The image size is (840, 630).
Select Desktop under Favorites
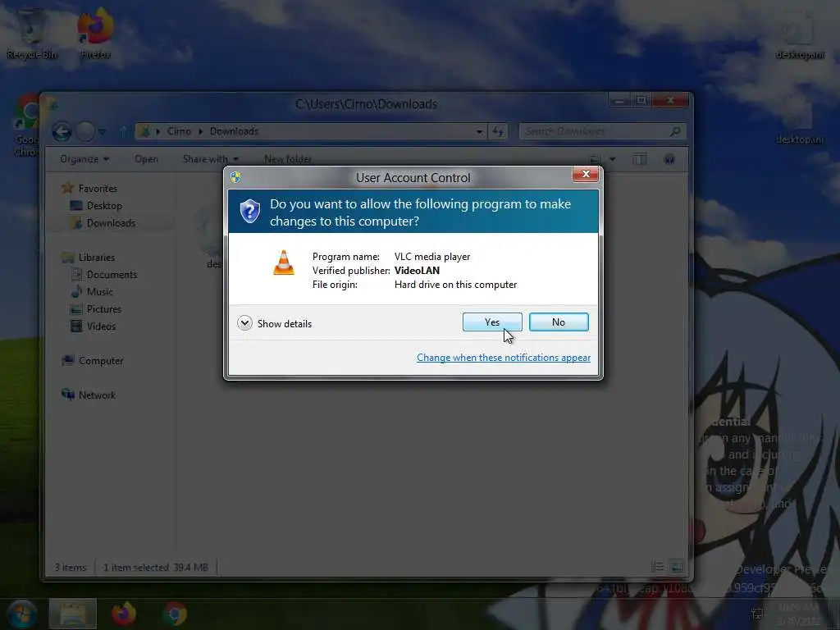point(97,206)
